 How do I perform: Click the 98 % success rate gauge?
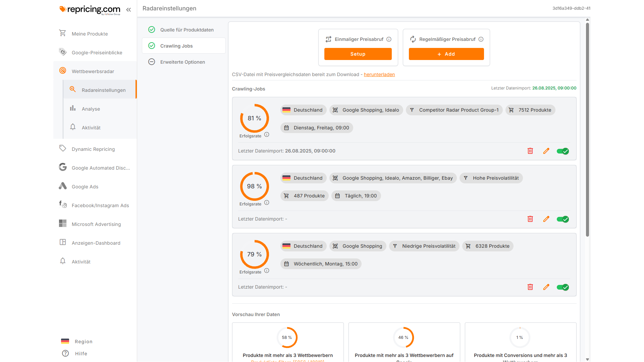pyautogui.click(x=255, y=186)
